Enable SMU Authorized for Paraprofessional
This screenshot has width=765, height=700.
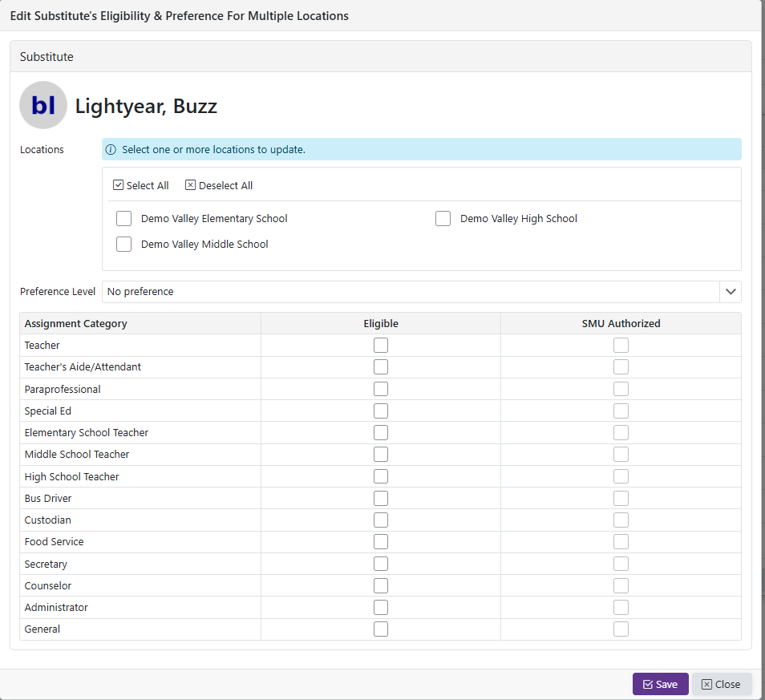pyautogui.click(x=621, y=389)
